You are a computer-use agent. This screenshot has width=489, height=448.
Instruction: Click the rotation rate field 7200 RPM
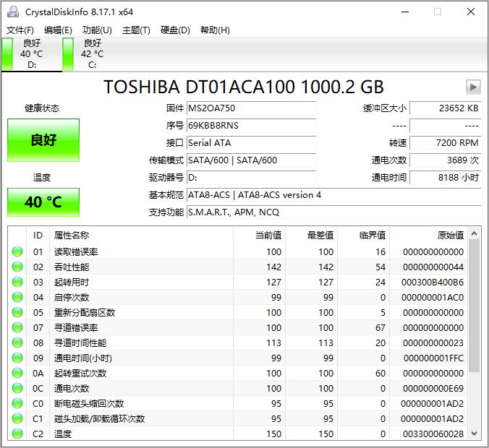[x=446, y=143]
